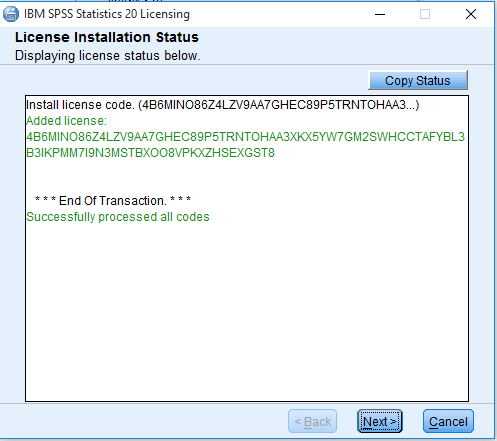This screenshot has height=441, width=497.
Task: Minimize the Licensing window
Action: pyautogui.click(x=380, y=14)
